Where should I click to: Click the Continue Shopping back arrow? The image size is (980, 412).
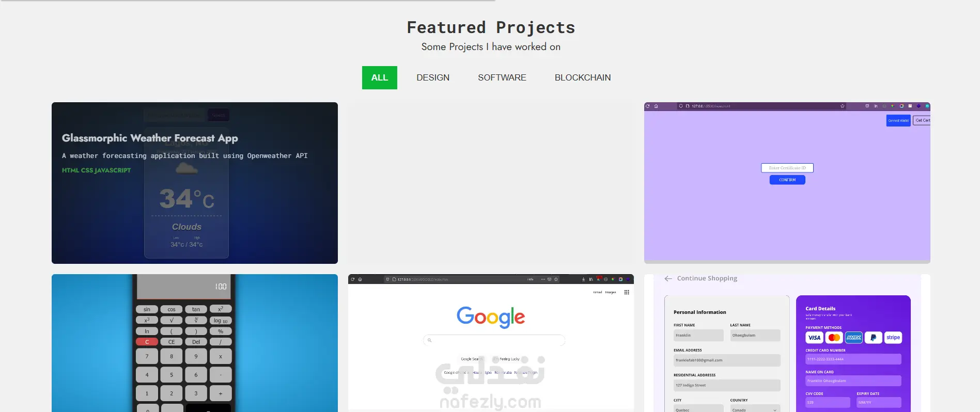tap(668, 278)
